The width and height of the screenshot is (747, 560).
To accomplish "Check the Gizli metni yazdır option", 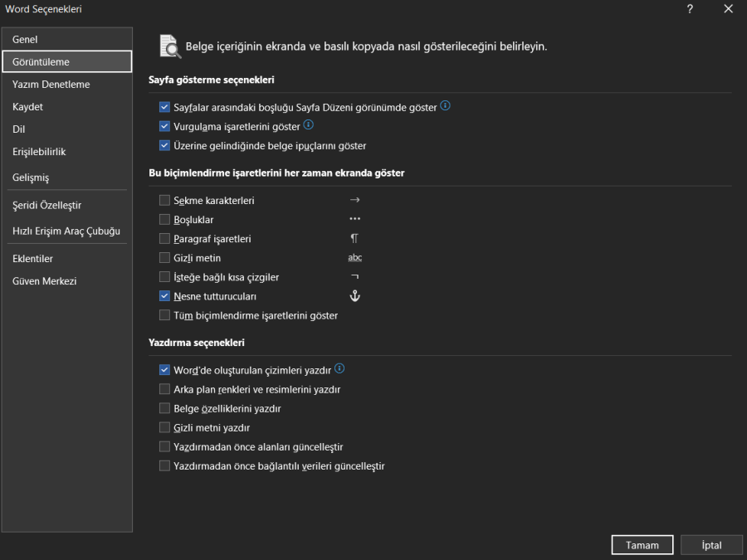I will coord(164,427).
